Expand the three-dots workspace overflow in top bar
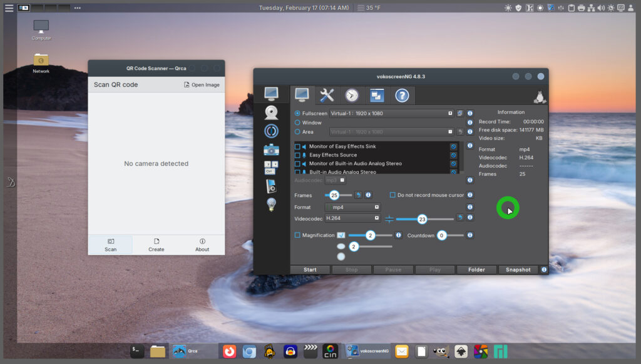The height and width of the screenshot is (364, 641). (x=77, y=8)
